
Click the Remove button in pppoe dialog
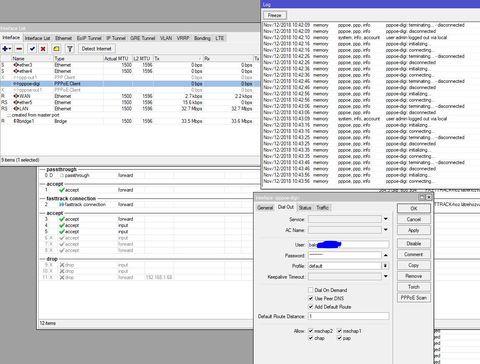coord(414,276)
